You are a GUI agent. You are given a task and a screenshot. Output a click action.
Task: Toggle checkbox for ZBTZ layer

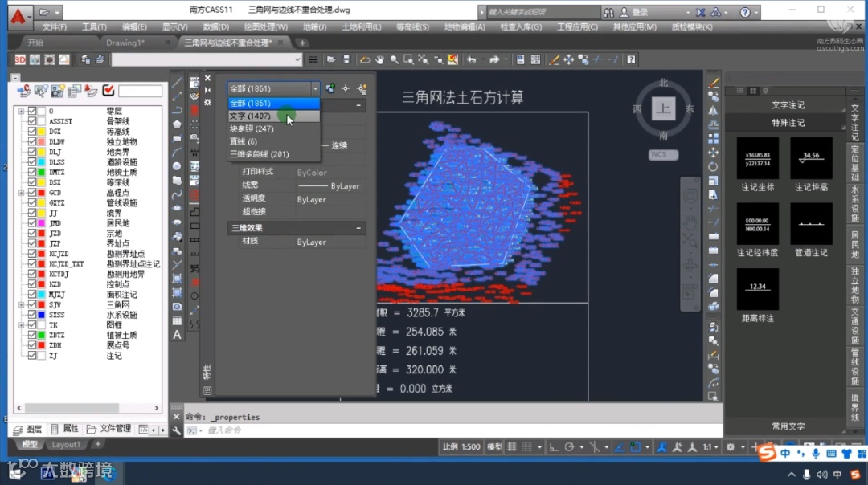(32, 335)
